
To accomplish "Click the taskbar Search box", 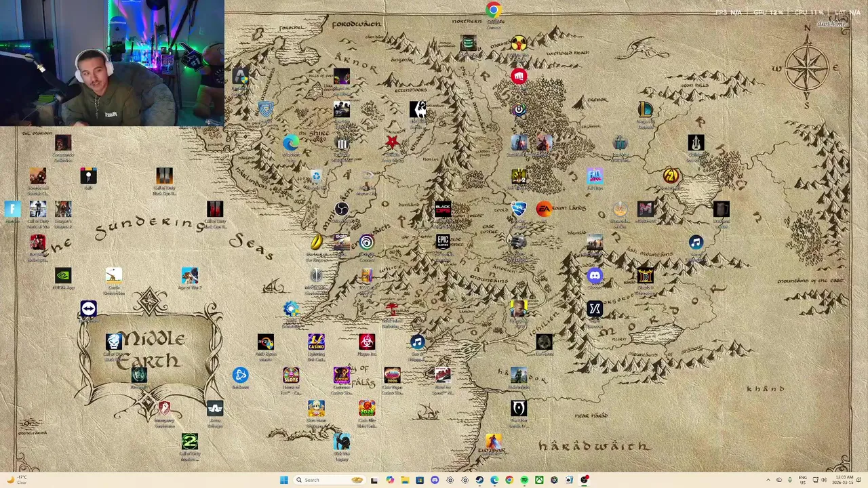I will tap(329, 480).
